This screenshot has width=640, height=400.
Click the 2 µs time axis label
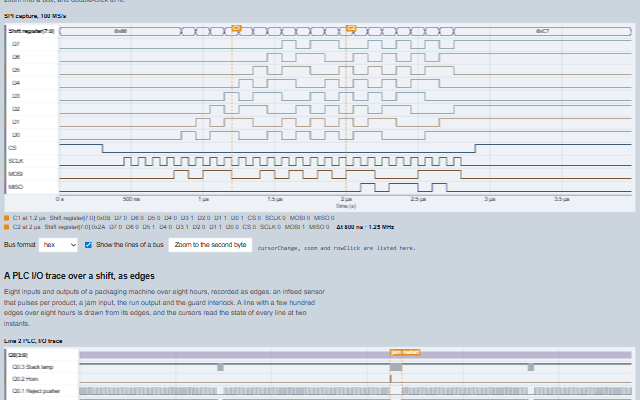tap(346, 199)
